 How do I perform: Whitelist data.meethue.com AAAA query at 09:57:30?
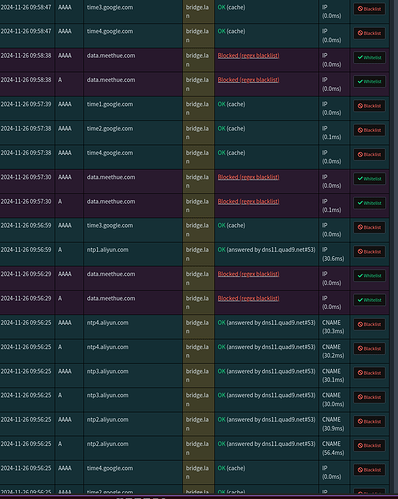(369, 178)
